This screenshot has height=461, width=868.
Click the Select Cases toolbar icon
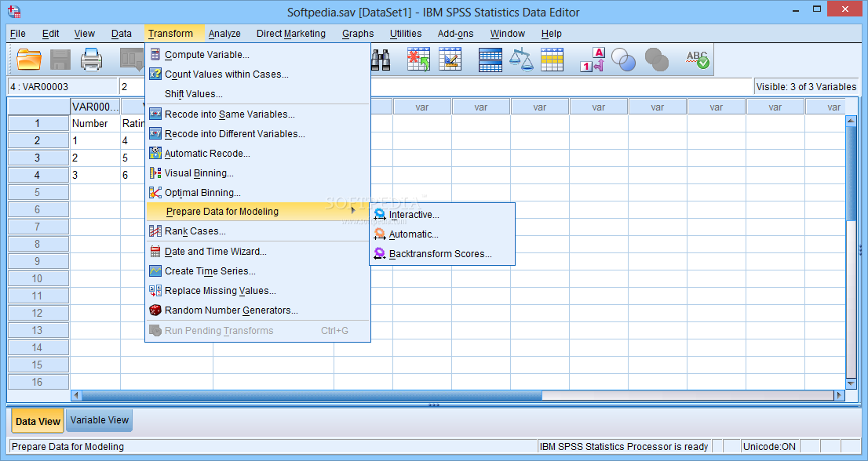click(x=552, y=60)
